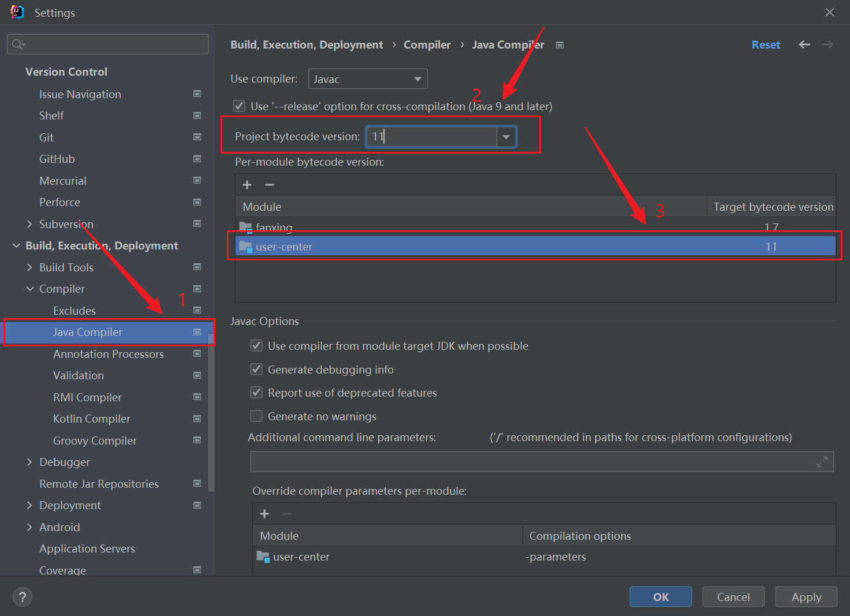The image size is (850, 616).
Task: Click the project-level icon beside GitHub
Action: (197, 159)
